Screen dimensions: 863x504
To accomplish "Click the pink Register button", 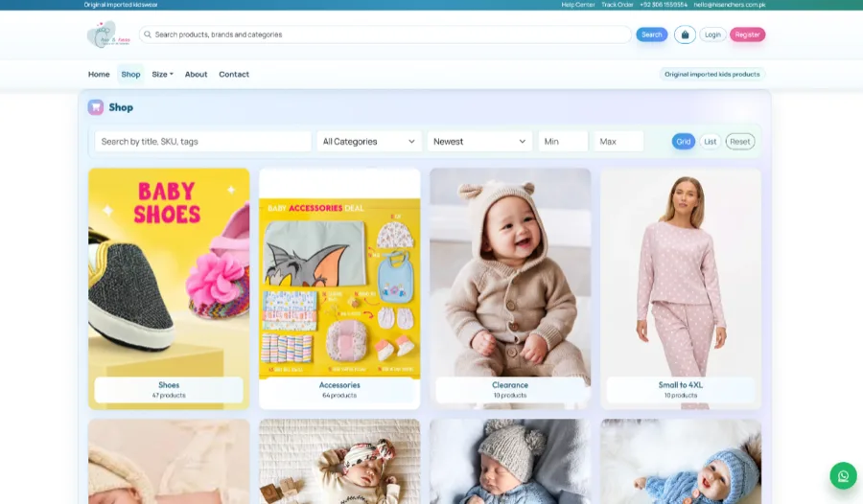I will pos(747,34).
